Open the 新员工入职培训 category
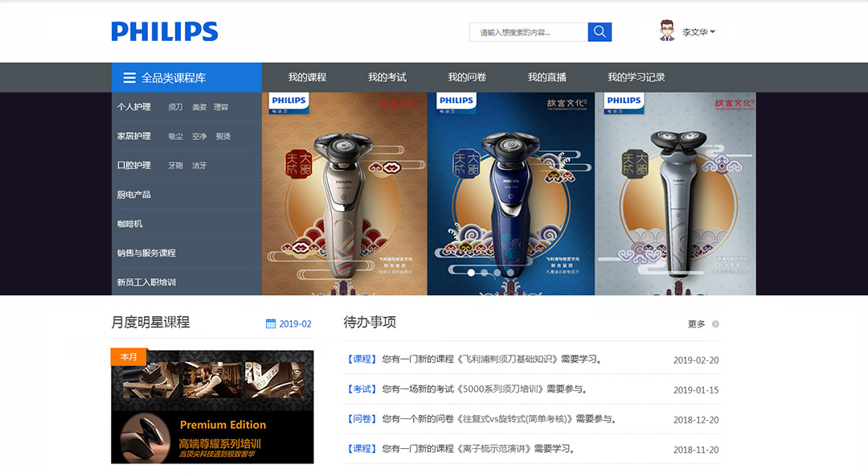The width and height of the screenshot is (868, 473). click(x=146, y=282)
